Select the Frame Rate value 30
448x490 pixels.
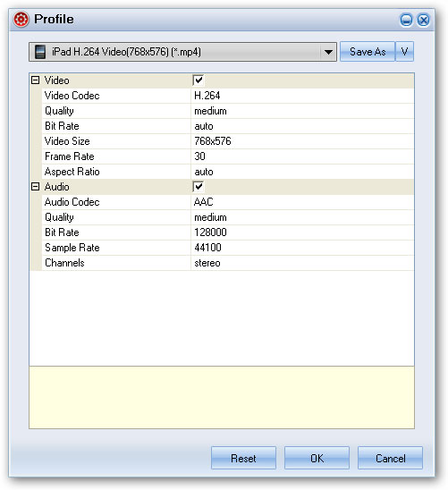click(302, 156)
